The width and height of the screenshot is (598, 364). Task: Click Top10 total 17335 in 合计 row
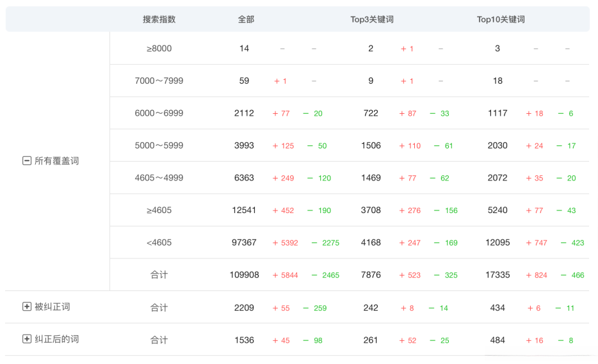coord(497,275)
